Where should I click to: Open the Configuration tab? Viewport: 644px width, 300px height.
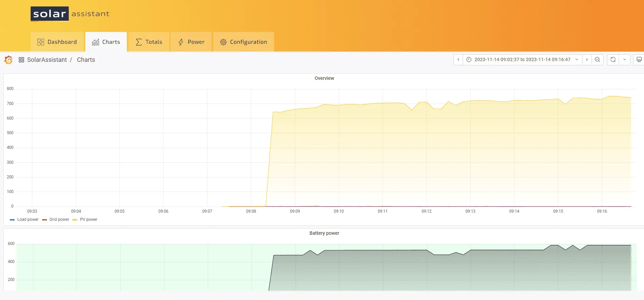(243, 42)
